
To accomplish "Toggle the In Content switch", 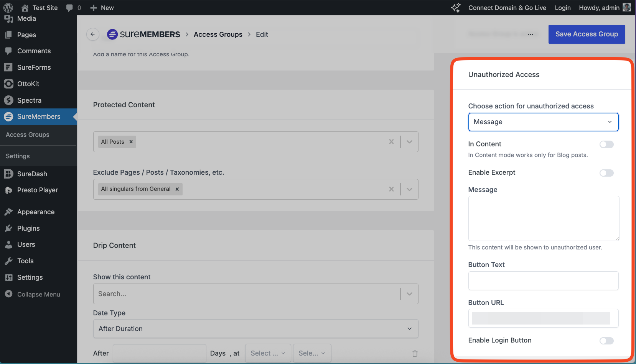I will click(x=606, y=144).
